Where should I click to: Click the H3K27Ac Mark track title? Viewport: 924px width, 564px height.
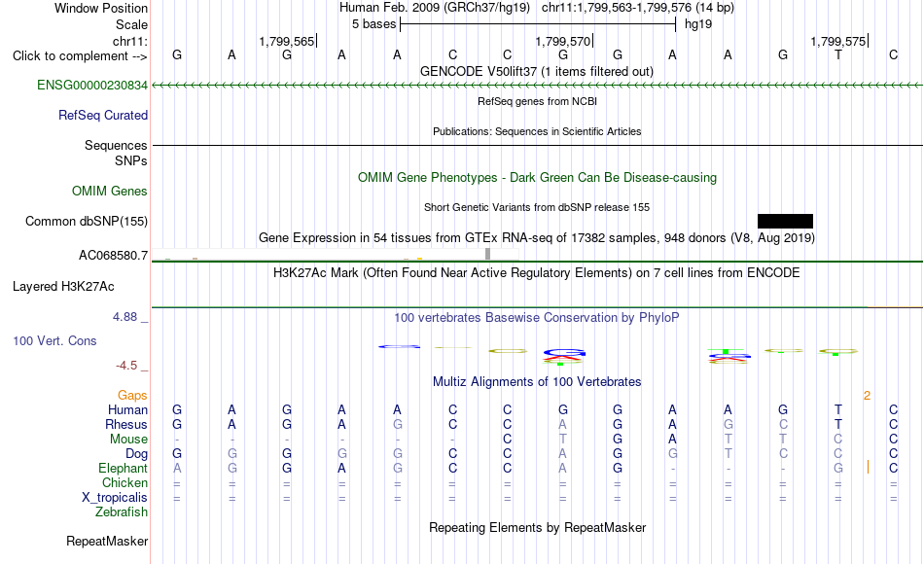point(536,273)
